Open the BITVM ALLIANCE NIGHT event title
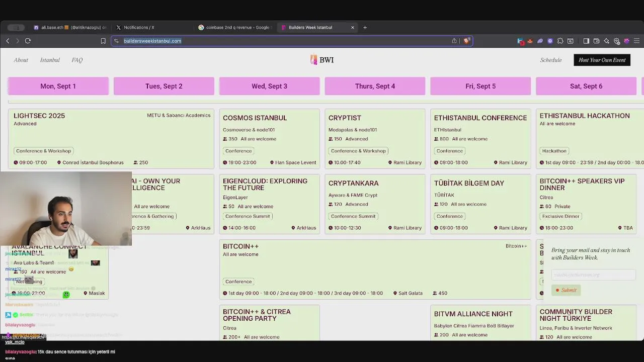 (473, 314)
